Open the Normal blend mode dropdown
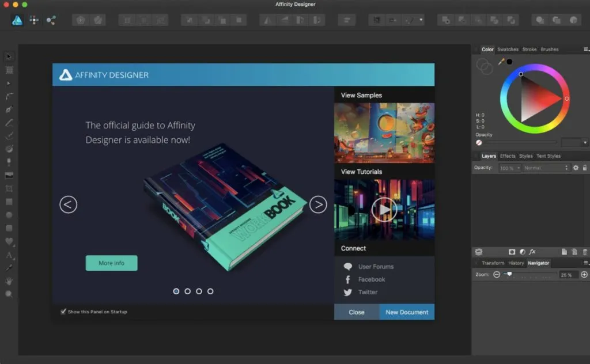Screen dimensions: 590x364 coord(546,168)
